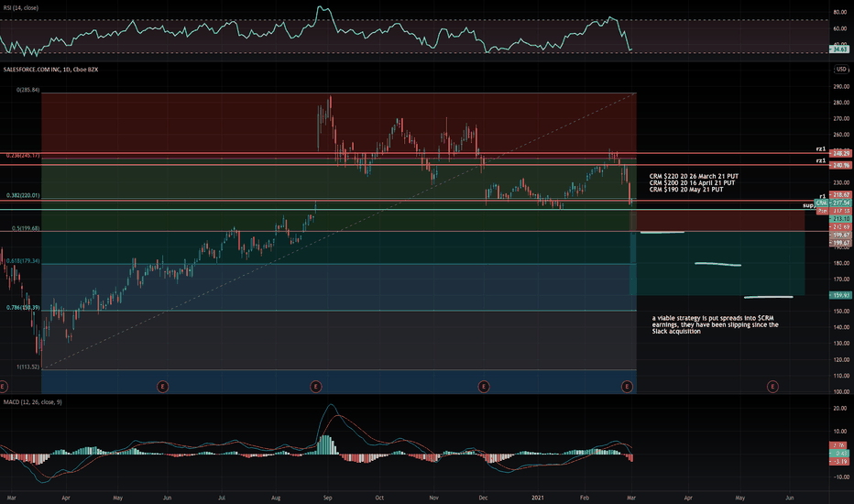This screenshot has width=854, height=504.
Task: Click the Dec label on time axis
Action: click(483, 498)
